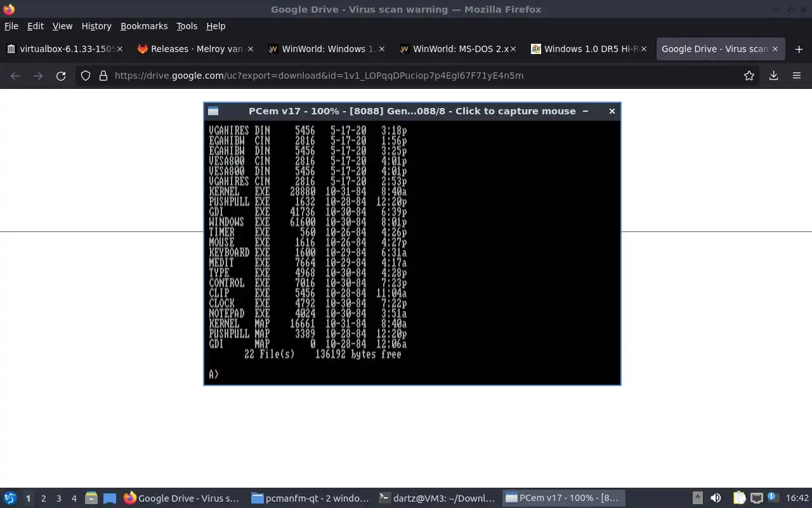Open the Bookmarks menu in Firefox

(x=144, y=26)
